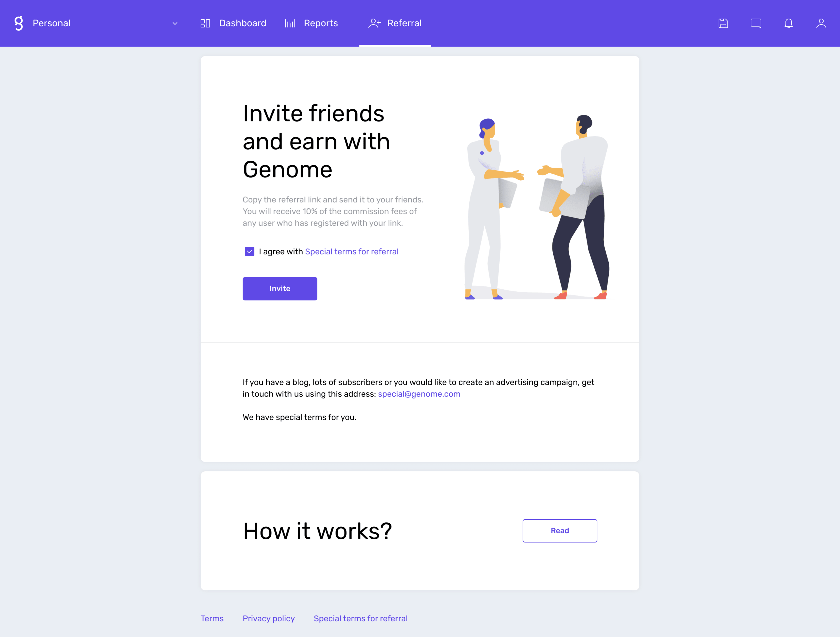The height and width of the screenshot is (637, 840).
Task: Click the chat/messages icon top right
Action: coord(756,23)
